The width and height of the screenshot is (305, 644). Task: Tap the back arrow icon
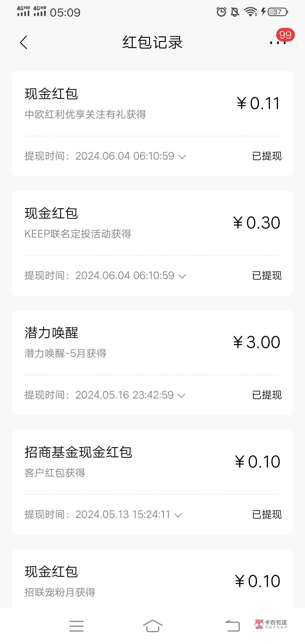[x=24, y=42]
